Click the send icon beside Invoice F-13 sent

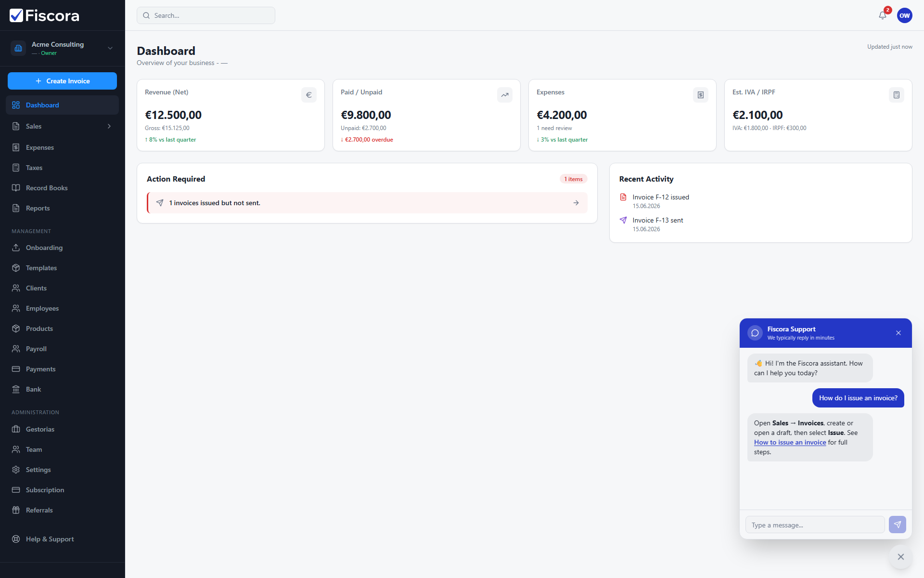623,220
